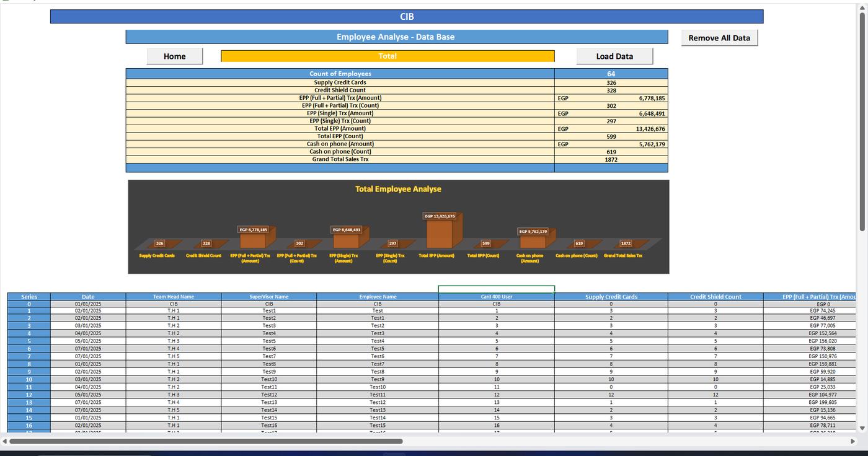
Task: Click the 6,778,185 value in the summary table
Action: 611,98
